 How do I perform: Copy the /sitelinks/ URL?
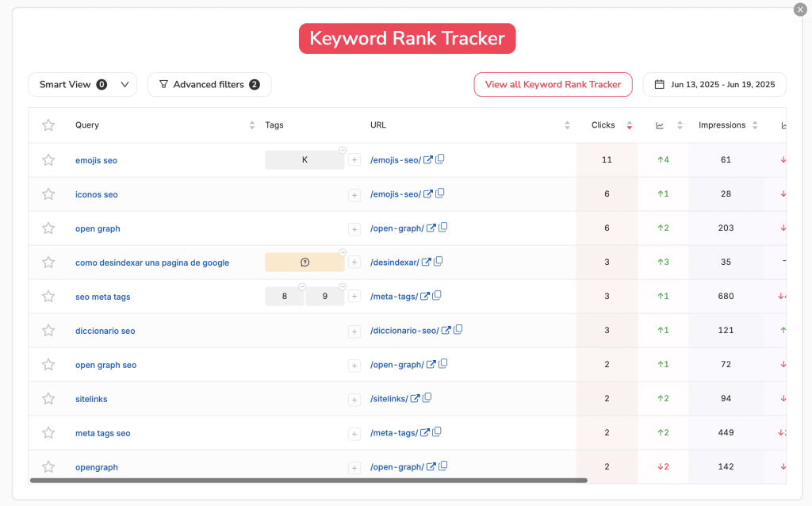pos(427,398)
